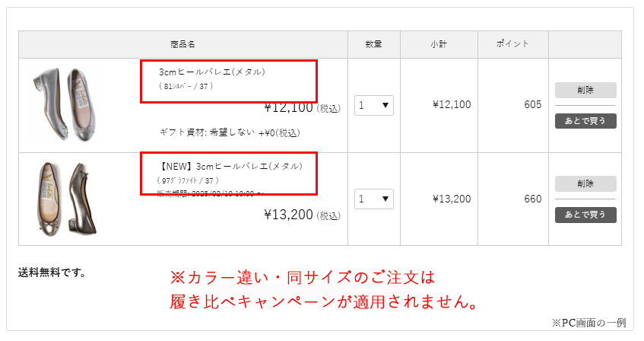
Task: Click the ポイント column header
Action: coord(512,44)
